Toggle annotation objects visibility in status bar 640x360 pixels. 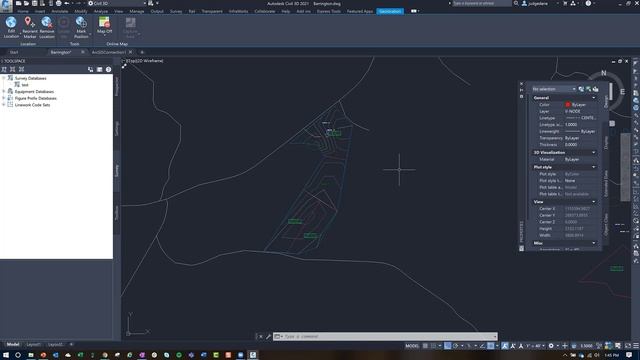click(x=505, y=346)
